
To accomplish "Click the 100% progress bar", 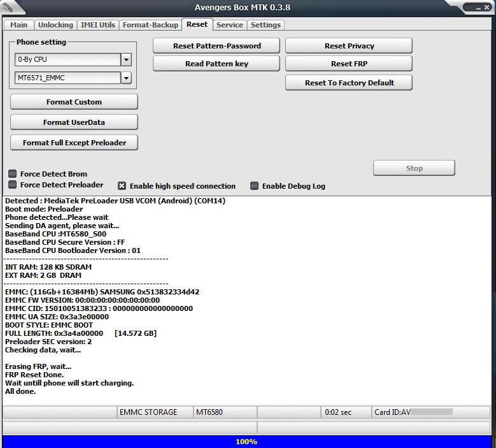I will click(246, 442).
